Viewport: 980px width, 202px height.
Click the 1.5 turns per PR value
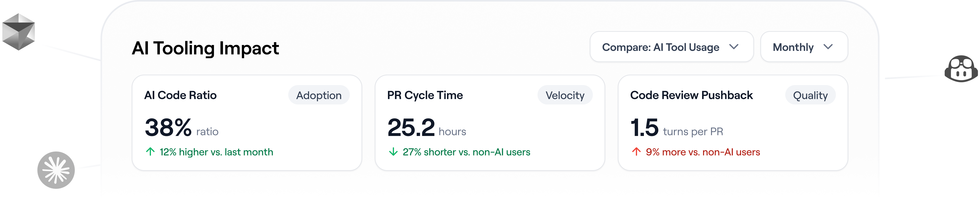pos(677,128)
